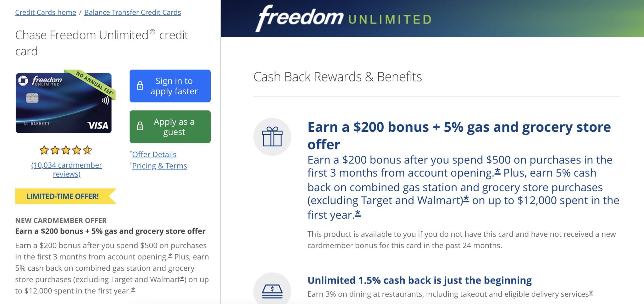Click the Limited-Time Offer yellow ribbon
644x304 pixels.
pyautogui.click(x=63, y=196)
